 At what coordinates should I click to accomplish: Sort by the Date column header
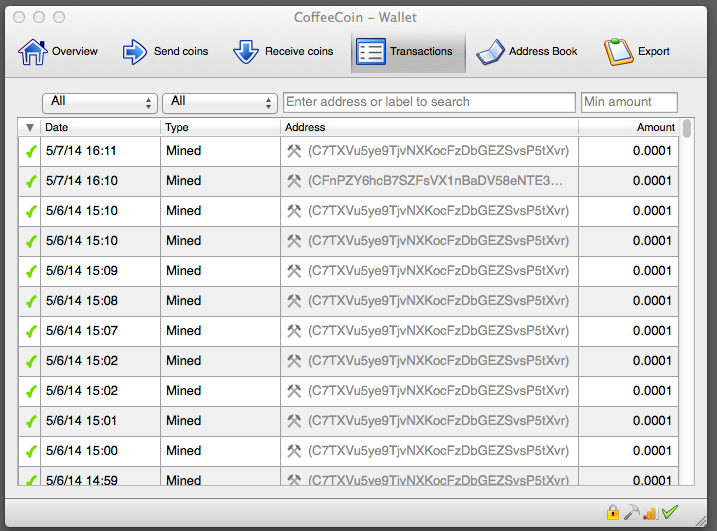point(101,127)
